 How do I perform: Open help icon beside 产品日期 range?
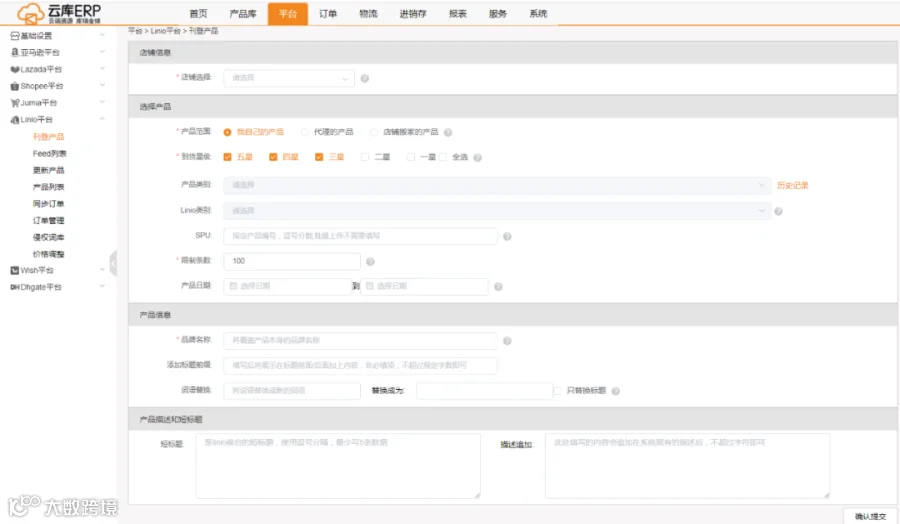(498, 287)
